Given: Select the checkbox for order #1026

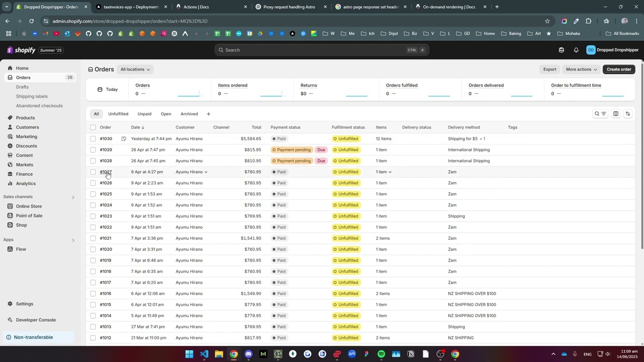Looking at the screenshot, I should point(93,183).
